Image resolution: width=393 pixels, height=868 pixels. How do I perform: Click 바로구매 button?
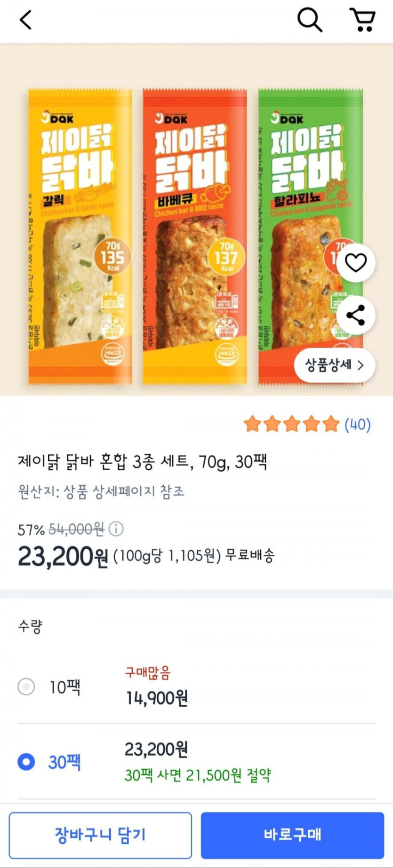coord(292,835)
